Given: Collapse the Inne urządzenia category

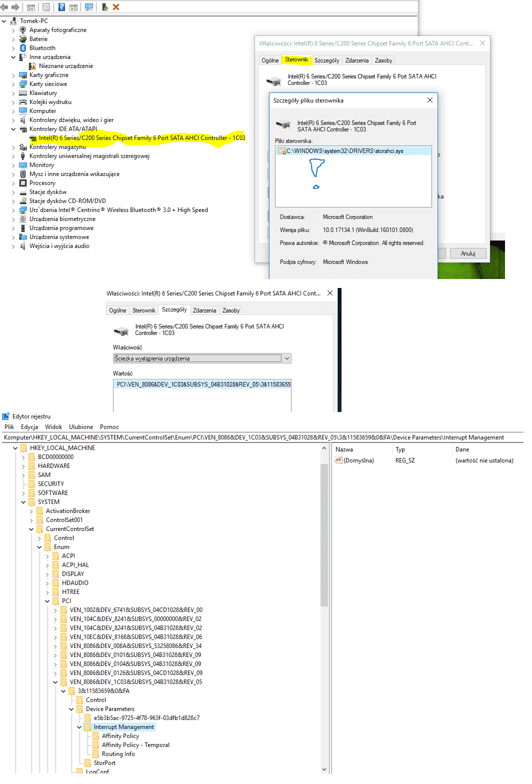Looking at the screenshot, I should pos(13,57).
